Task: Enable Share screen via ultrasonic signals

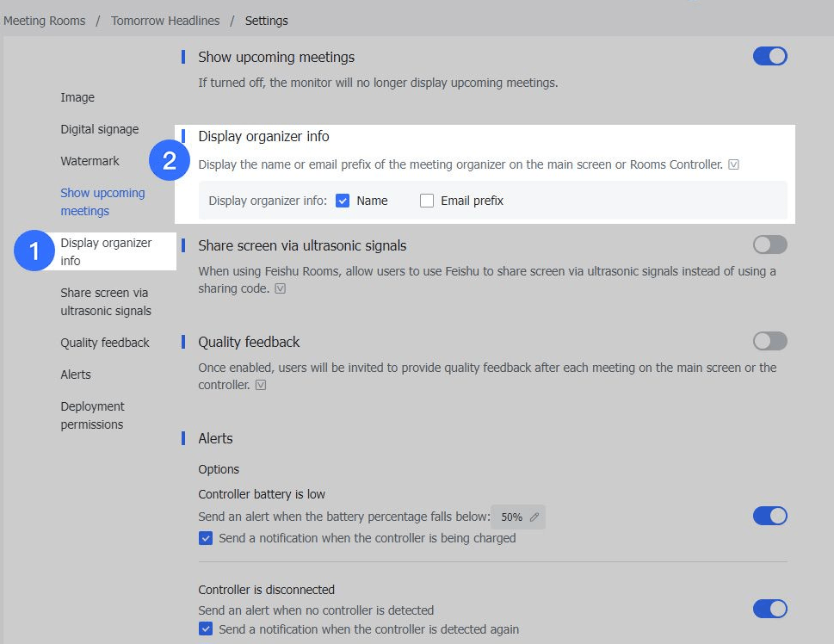Action: pos(769,245)
